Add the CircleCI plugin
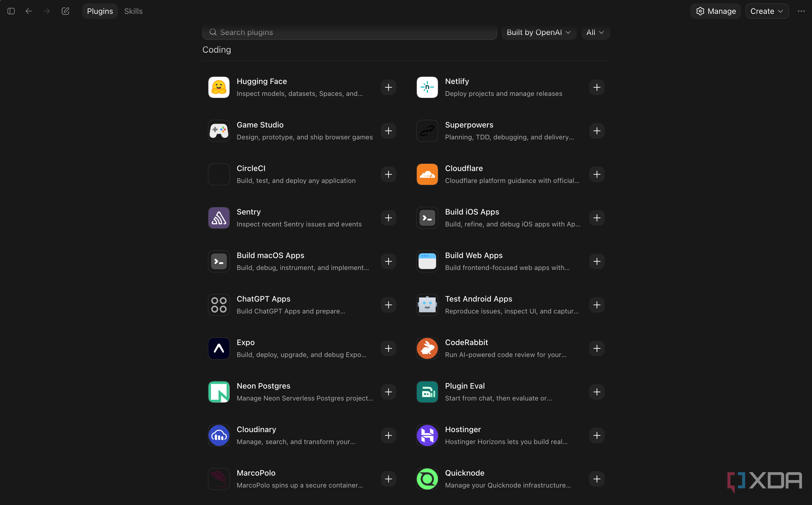 [x=388, y=174]
